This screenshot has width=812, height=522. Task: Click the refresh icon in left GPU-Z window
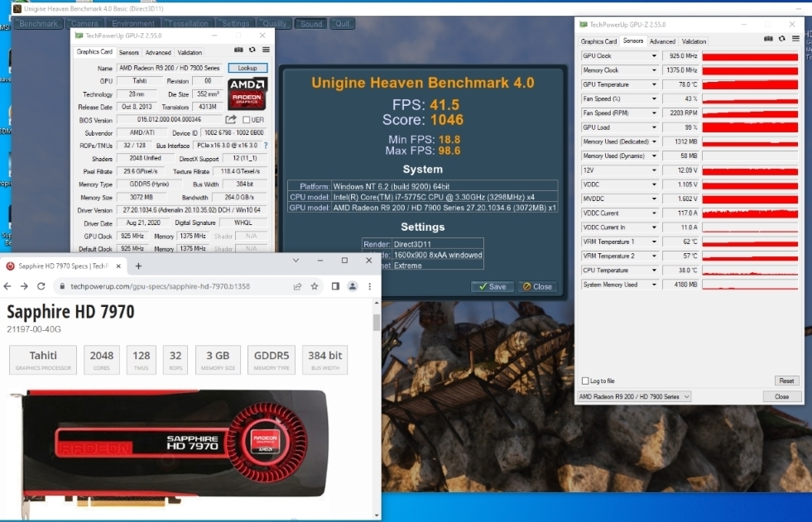pos(252,50)
